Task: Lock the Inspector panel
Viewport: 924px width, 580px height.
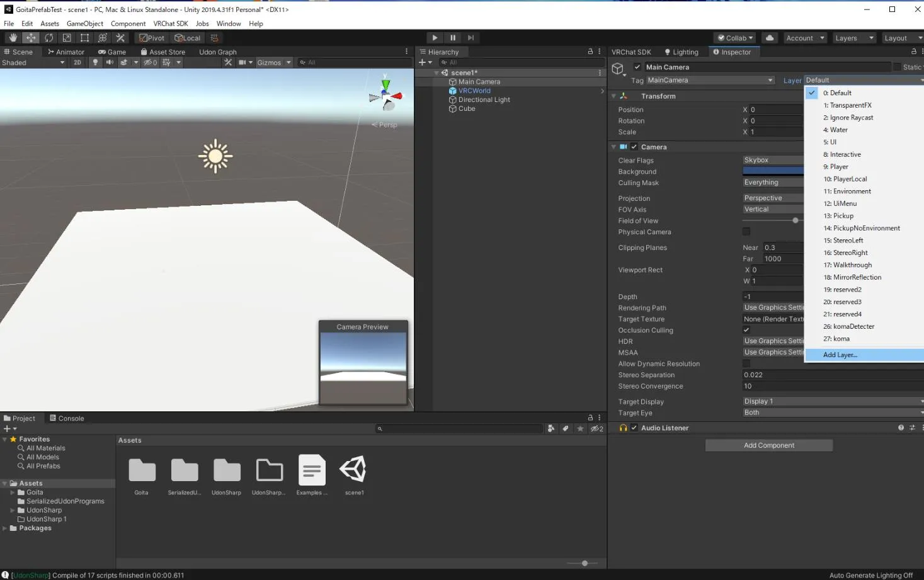Action: pos(913,52)
